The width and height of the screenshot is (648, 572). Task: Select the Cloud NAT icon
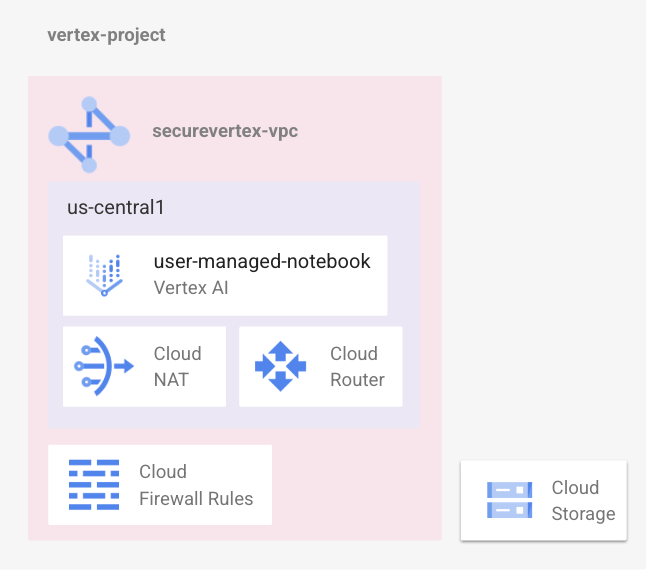pyautogui.click(x=104, y=366)
